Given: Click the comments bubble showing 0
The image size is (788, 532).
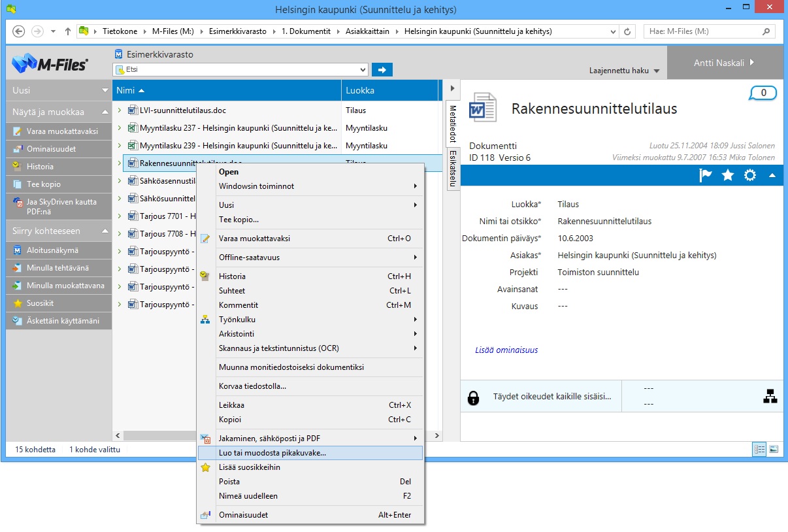Looking at the screenshot, I should click(763, 93).
